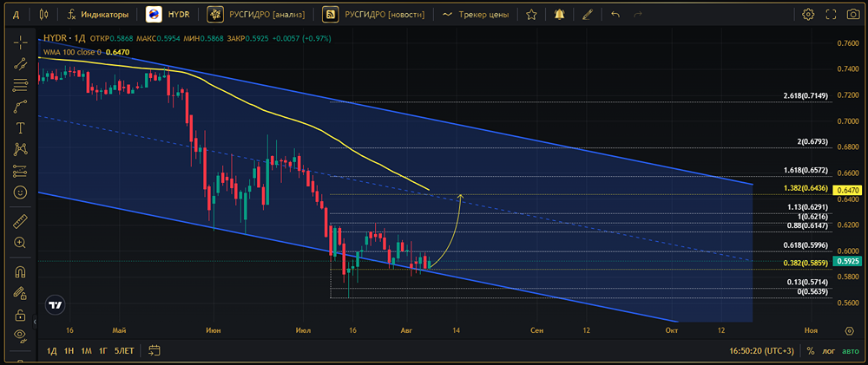Click the HYDR ticker button

coord(170,15)
